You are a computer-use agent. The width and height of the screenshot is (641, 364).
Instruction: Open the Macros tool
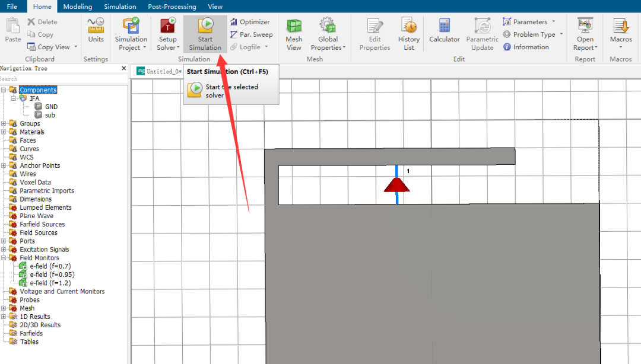[621, 33]
